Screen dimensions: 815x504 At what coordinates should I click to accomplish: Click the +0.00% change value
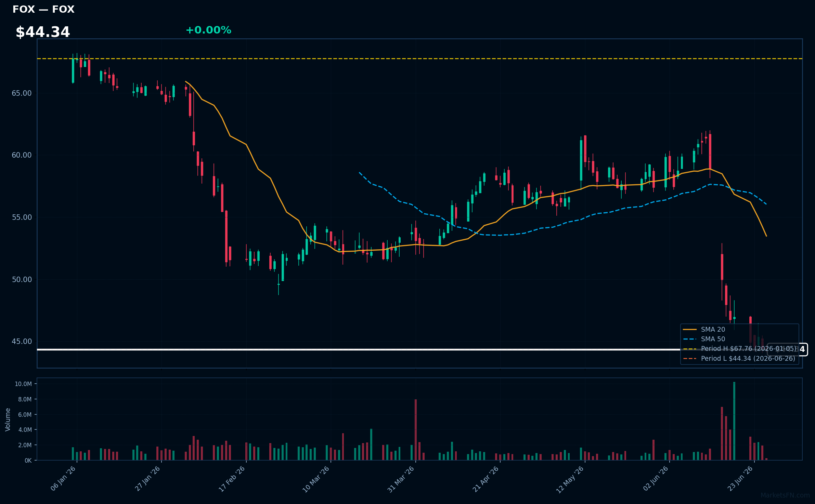[208, 30]
